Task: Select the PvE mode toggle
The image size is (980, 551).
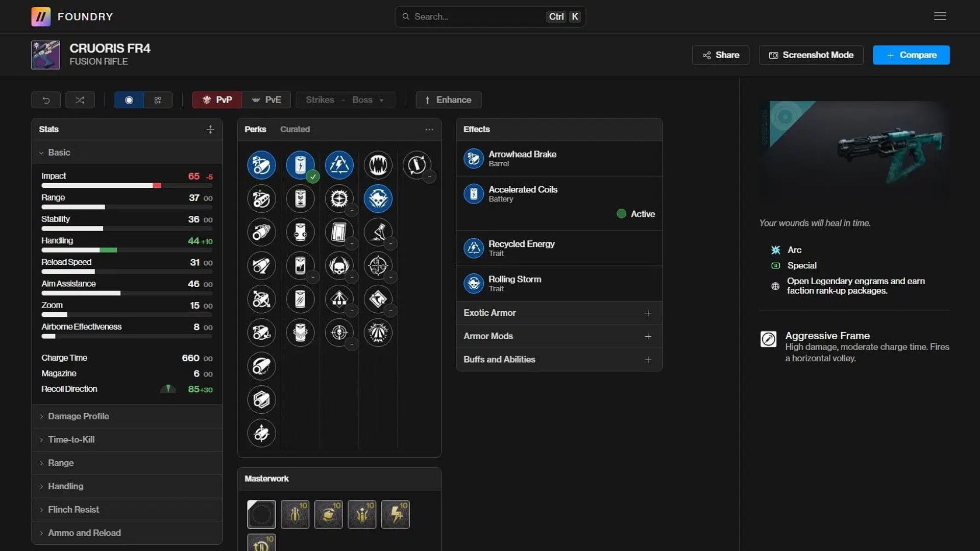Action: pos(266,100)
